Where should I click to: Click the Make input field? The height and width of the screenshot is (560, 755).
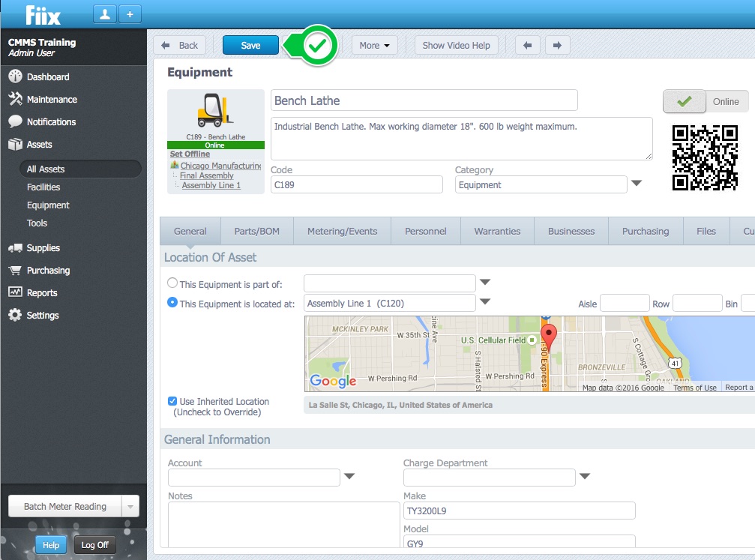[519, 511]
